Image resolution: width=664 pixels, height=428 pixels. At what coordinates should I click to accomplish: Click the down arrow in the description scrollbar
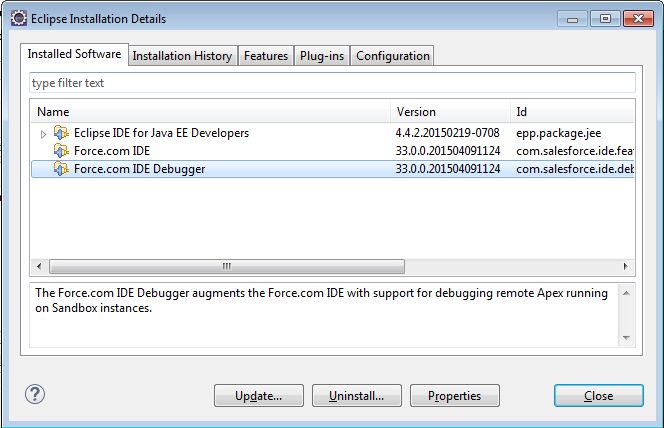[x=626, y=338]
